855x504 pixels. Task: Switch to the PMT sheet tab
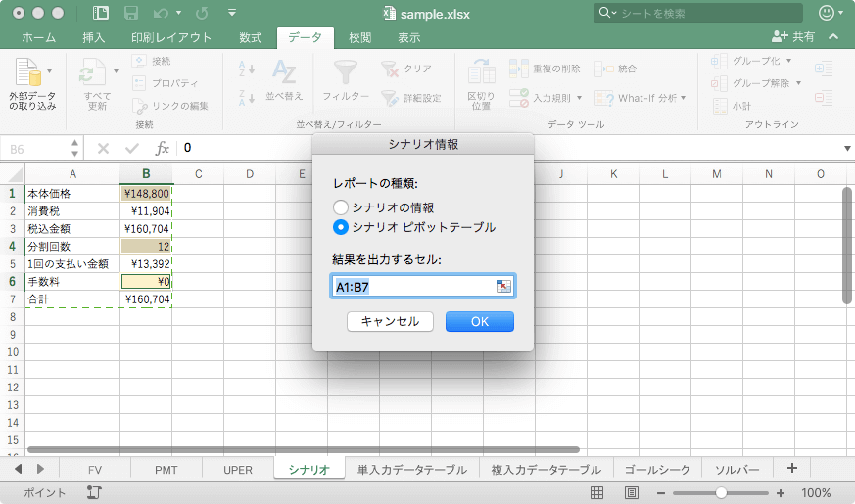coord(166,470)
